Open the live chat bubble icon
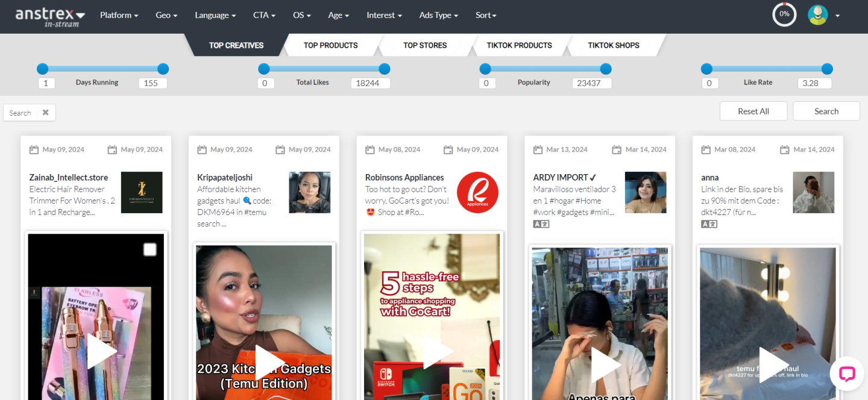 point(846,373)
